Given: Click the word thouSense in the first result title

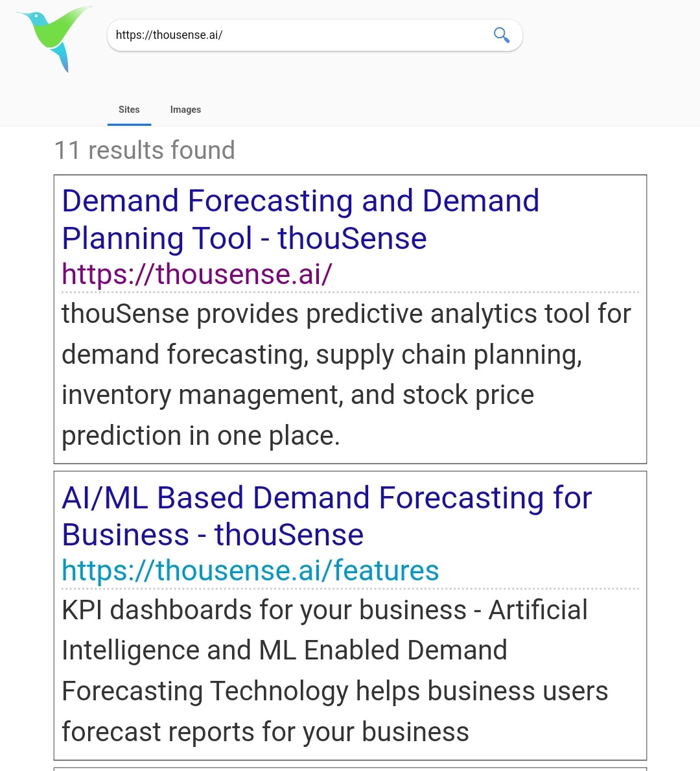Looking at the screenshot, I should (x=352, y=239).
